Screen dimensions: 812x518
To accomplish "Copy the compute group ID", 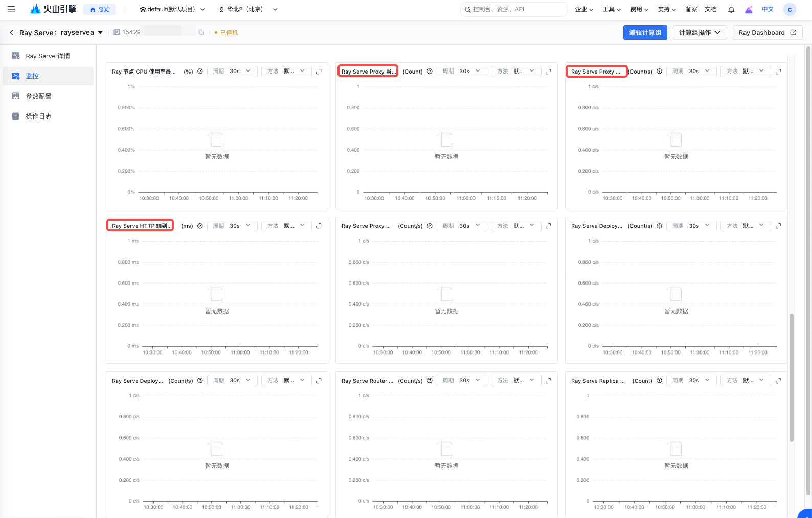I will click(x=201, y=32).
